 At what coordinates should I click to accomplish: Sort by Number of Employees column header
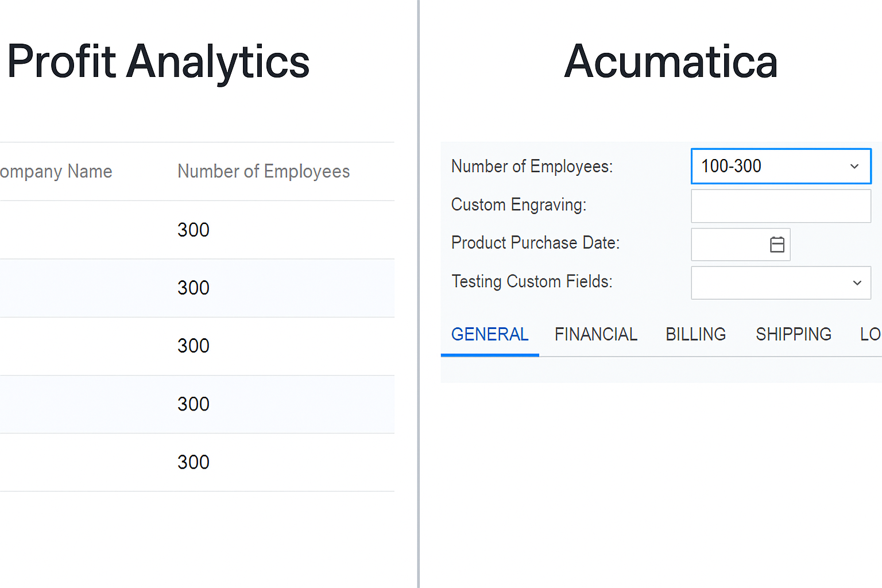coord(264,171)
